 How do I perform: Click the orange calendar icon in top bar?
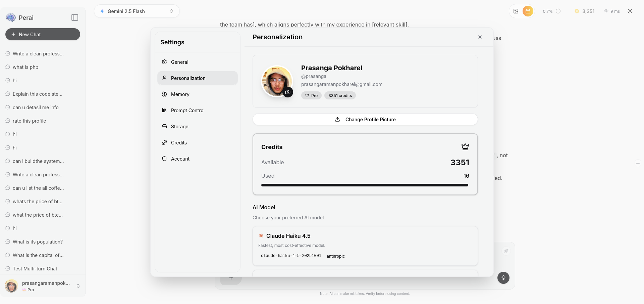click(x=528, y=11)
